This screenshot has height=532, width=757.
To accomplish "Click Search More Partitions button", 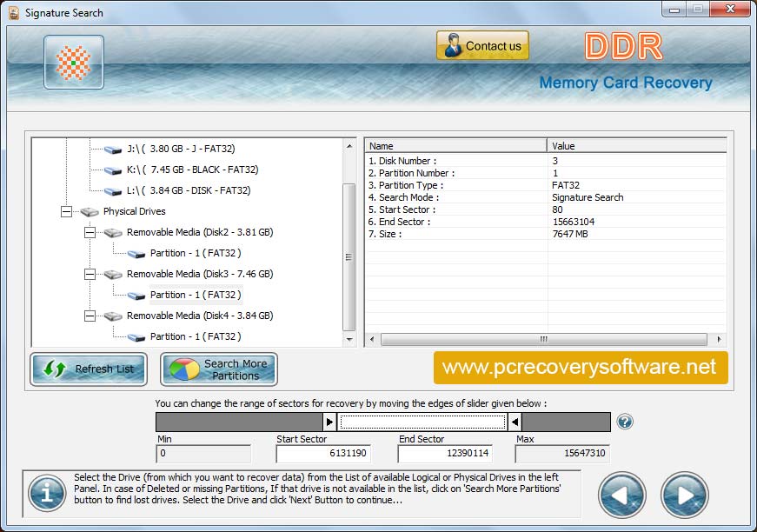I will 219,369.
